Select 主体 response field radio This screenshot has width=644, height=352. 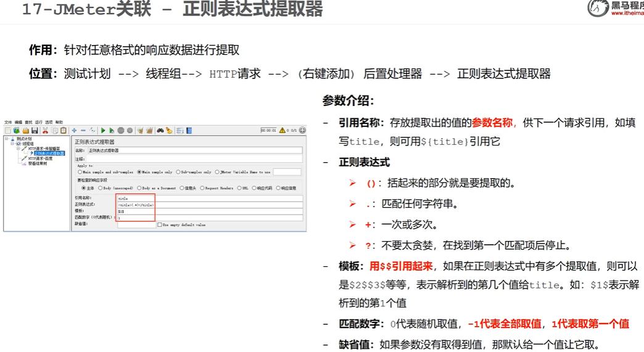(x=84, y=188)
